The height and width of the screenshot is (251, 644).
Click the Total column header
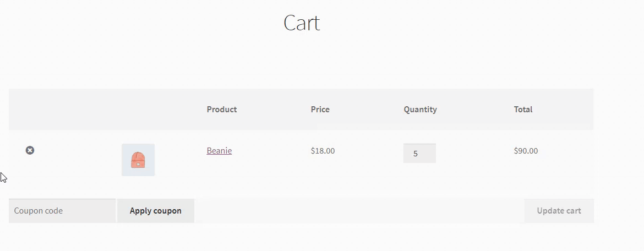pos(523,110)
